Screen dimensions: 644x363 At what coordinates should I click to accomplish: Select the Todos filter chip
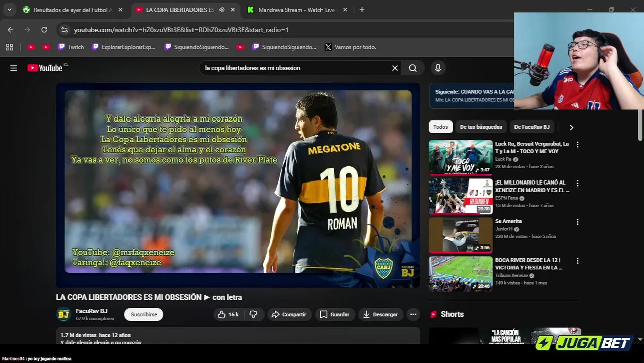click(440, 127)
